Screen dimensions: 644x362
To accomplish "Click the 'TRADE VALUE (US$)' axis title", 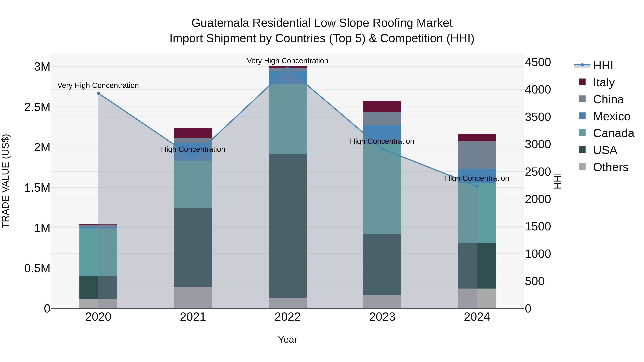I will pos(6,181).
